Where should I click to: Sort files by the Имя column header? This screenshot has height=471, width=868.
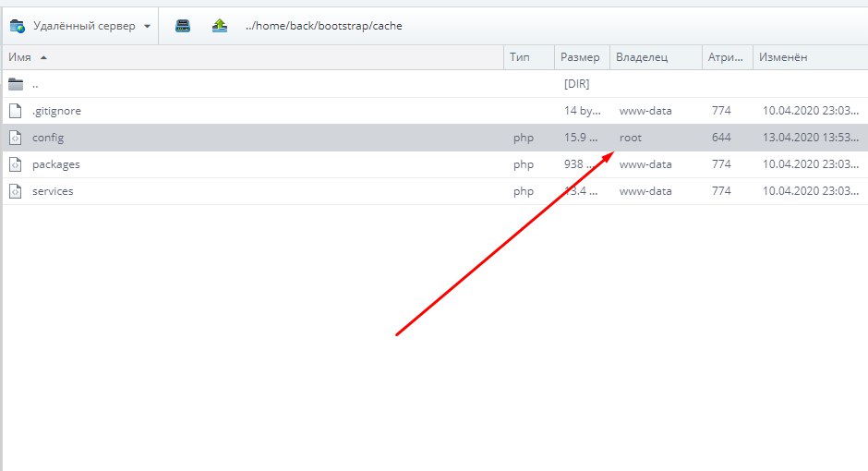[x=252, y=57]
